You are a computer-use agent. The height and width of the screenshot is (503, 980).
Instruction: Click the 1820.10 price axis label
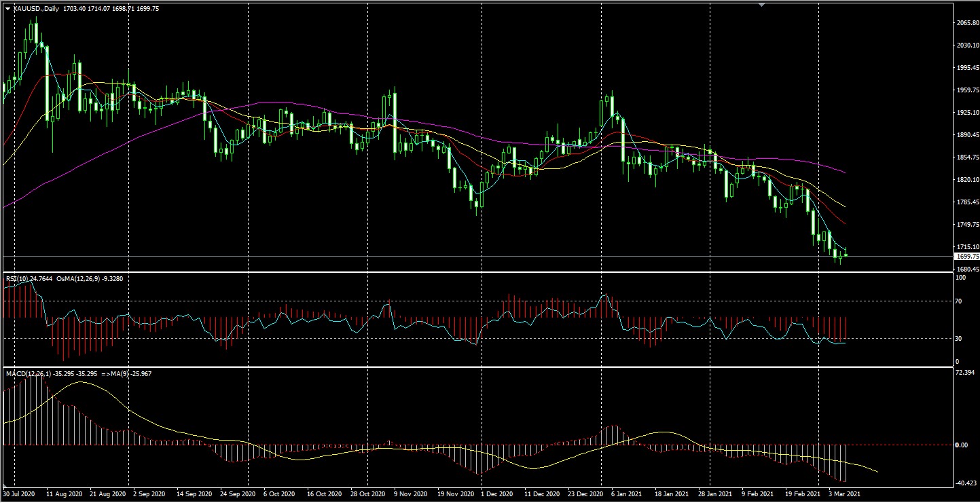pyautogui.click(x=966, y=180)
